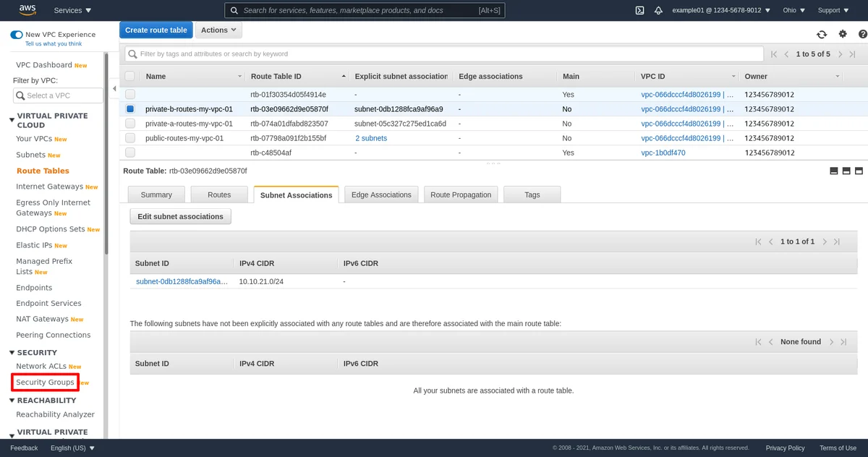Open the CloudShell terminal icon
The width and height of the screenshot is (868, 457).
[x=639, y=10]
